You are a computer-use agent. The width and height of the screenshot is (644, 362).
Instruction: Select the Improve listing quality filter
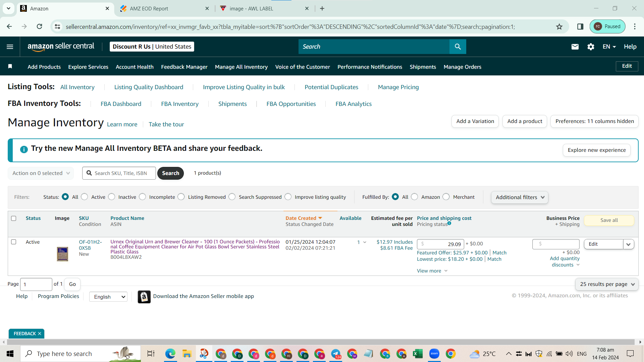(x=288, y=197)
